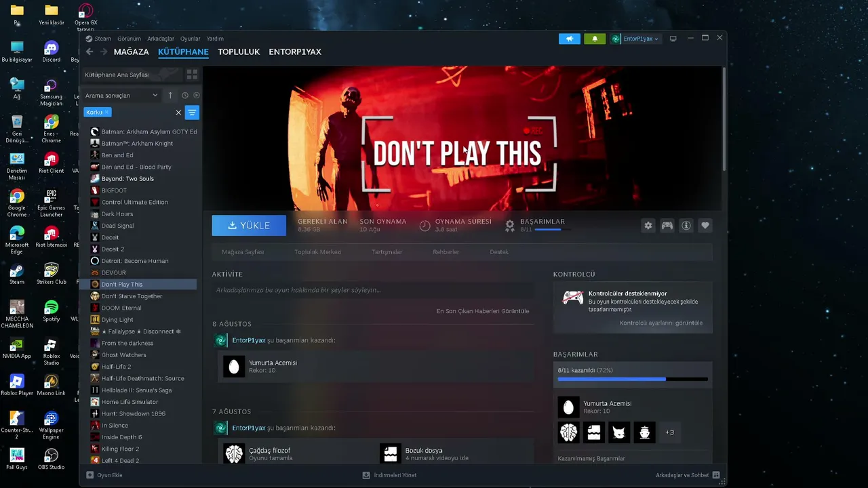Click the activity comment input field
This screenshot has width=868, height=488.
coord(373,290)
